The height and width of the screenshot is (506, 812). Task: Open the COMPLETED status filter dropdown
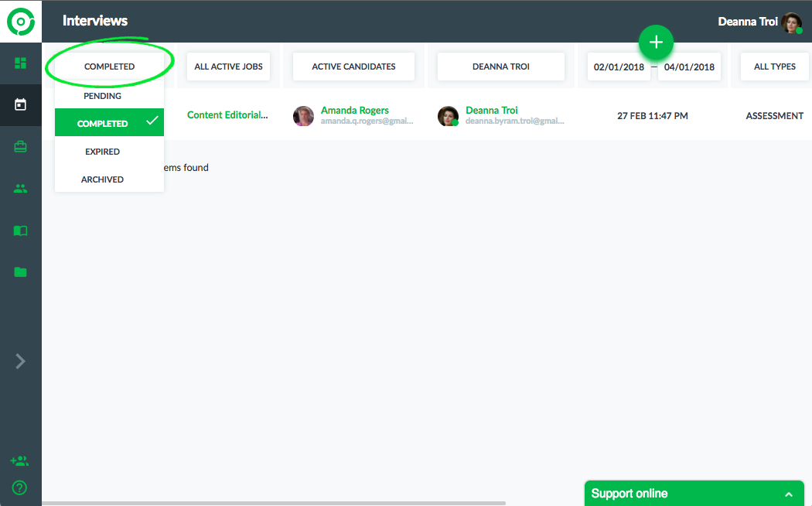(109, 67)
